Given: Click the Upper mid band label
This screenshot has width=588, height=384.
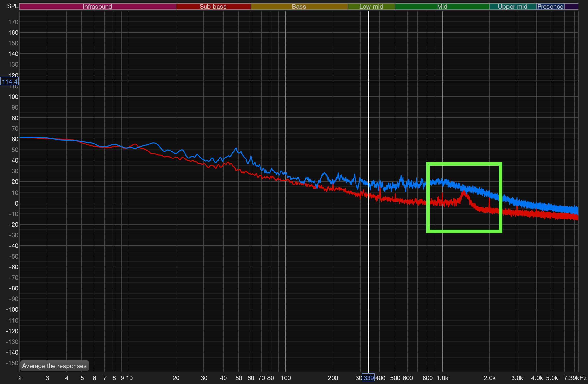Looking at the screenshot, I should [x=513, y=7].
